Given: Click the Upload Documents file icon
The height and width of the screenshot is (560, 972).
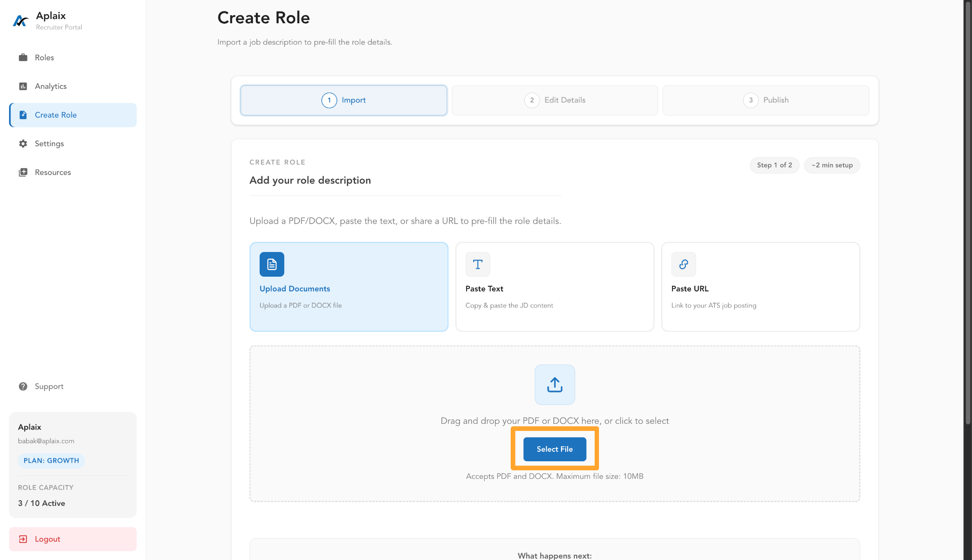Looking at the screenshot, I should pos(272,264).
